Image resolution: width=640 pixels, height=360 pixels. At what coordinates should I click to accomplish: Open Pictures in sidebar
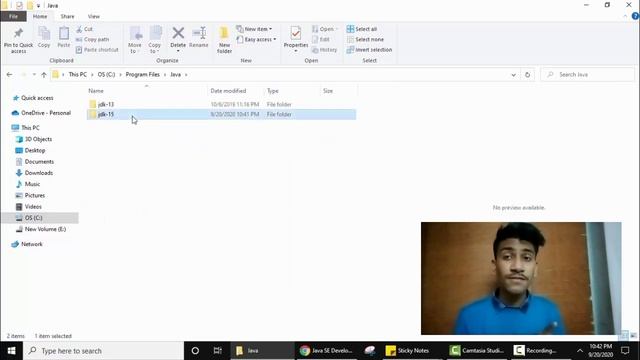[x=35, y=195]
